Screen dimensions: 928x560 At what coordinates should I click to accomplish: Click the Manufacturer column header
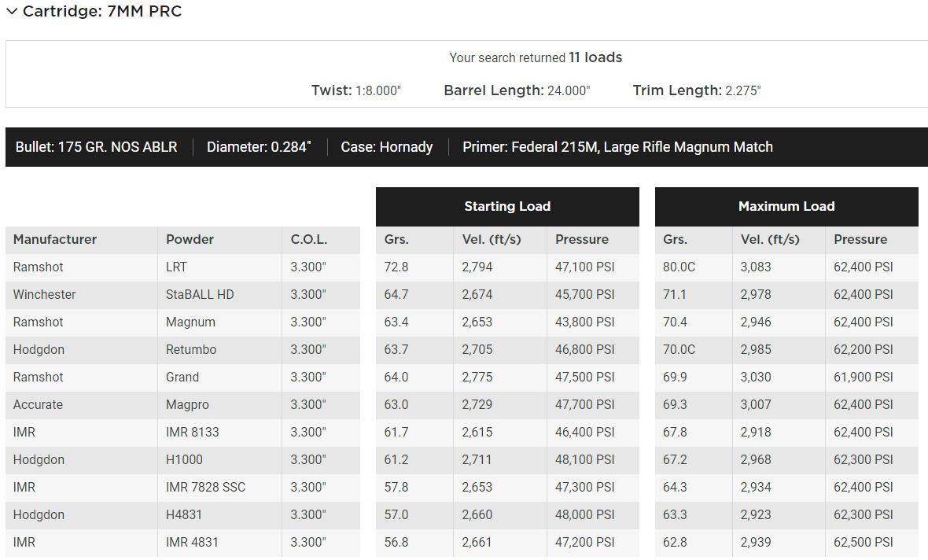click(55, 240)
